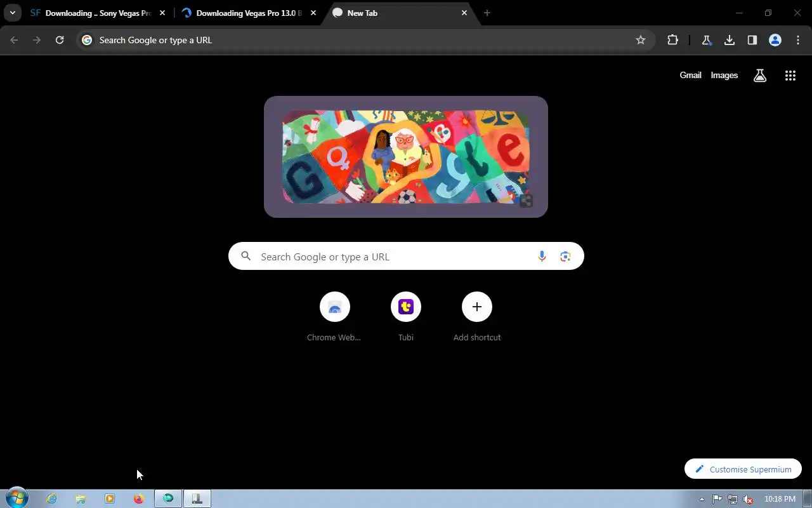Bookmark this tab with the star icon

point(641,40)
